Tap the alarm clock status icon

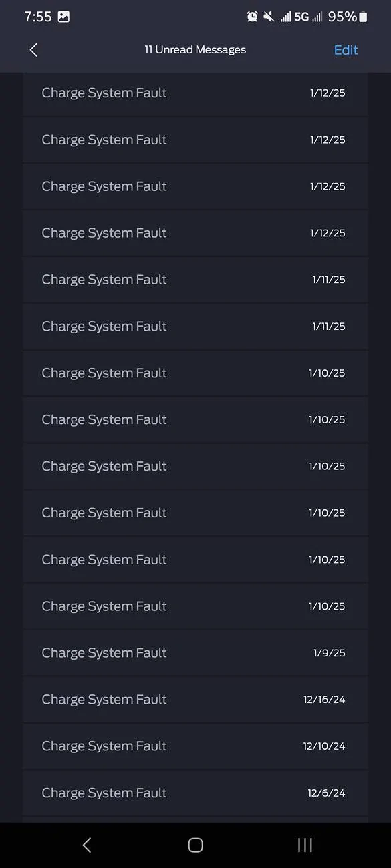click(253, 16)
